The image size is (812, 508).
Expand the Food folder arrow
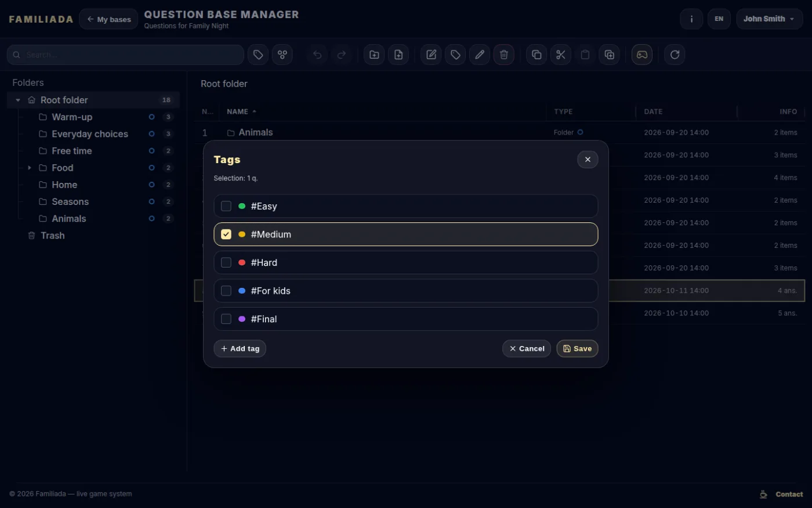click(x=30, y=168)
